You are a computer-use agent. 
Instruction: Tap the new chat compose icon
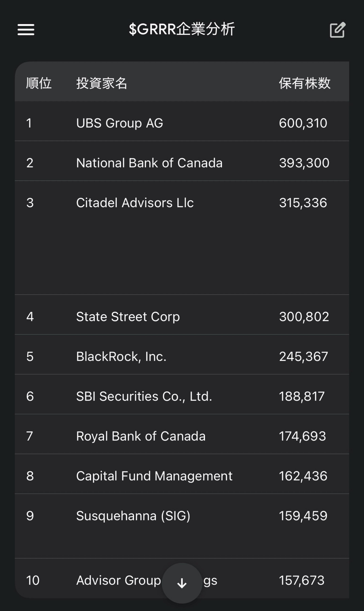pyautogui.click(x=338, y=30)
